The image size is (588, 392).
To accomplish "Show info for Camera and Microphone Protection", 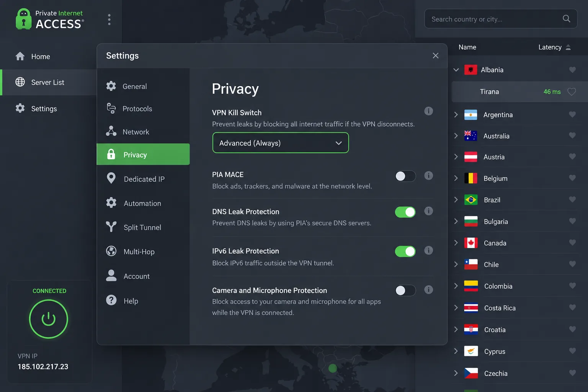I will [x=429, y=290].
